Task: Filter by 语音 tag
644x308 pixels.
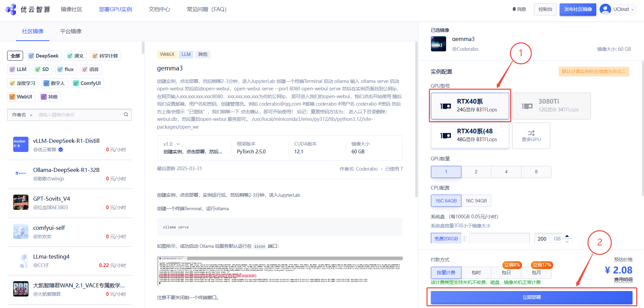Action: tap(91, 69)
